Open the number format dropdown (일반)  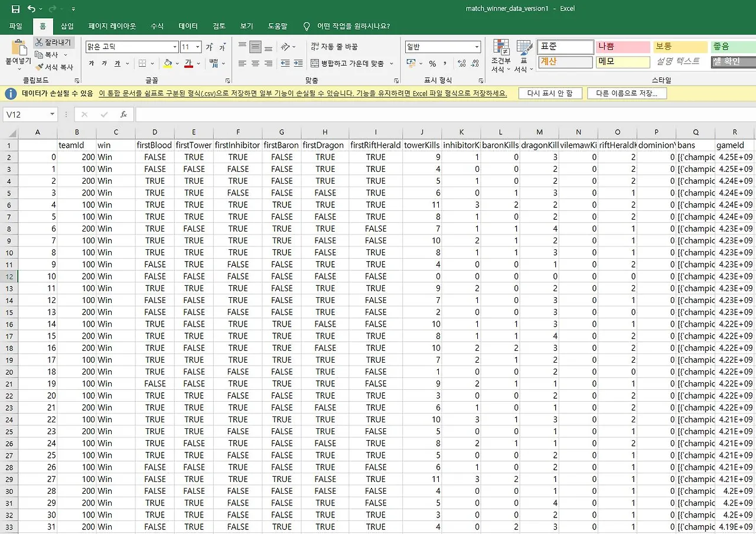[x=477, y=47]
